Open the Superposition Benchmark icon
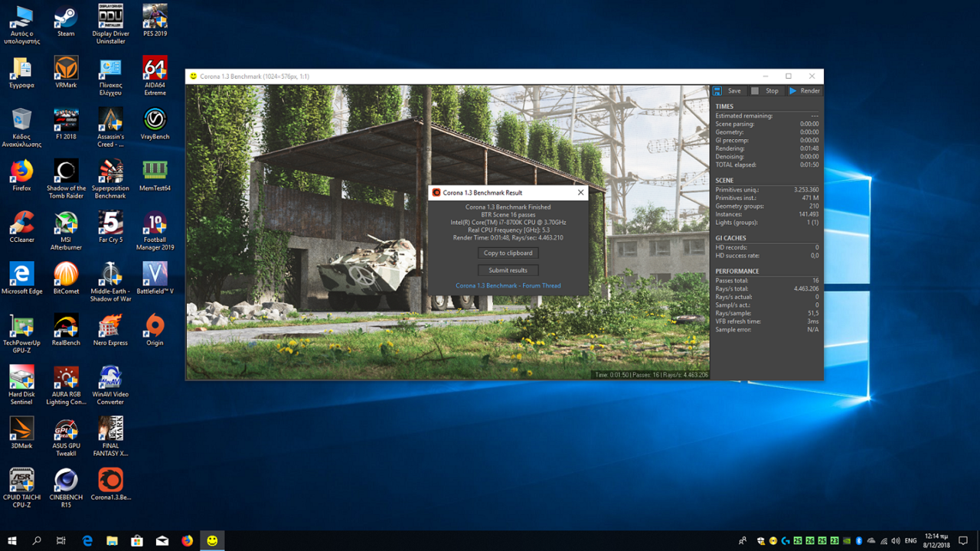 [110, 179]
